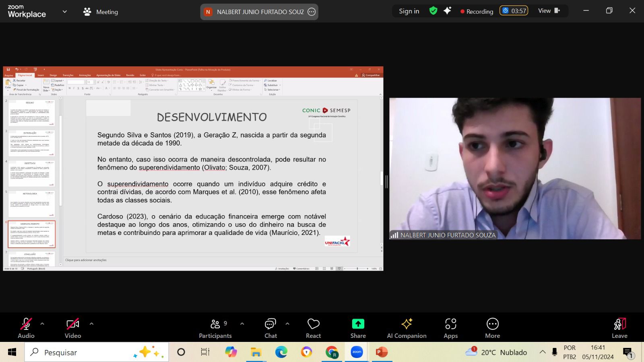Switch to the Meeting tab

(101, 12)
